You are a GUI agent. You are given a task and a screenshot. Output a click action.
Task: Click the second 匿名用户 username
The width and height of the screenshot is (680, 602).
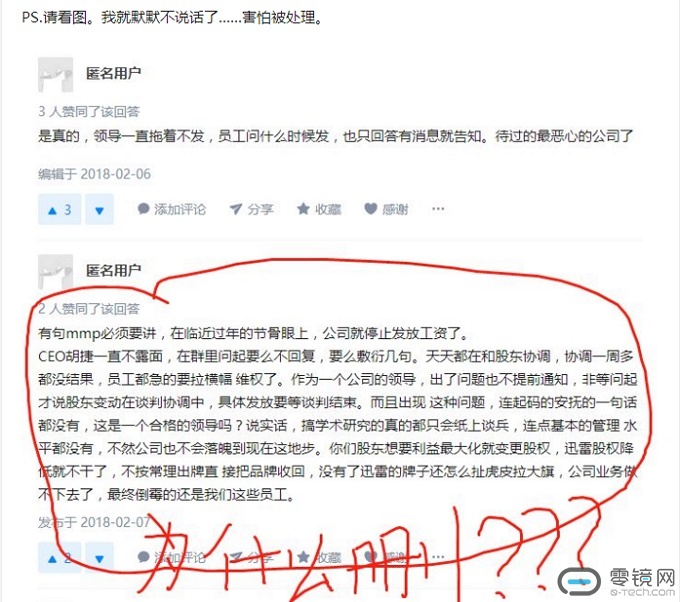[114, 271]
